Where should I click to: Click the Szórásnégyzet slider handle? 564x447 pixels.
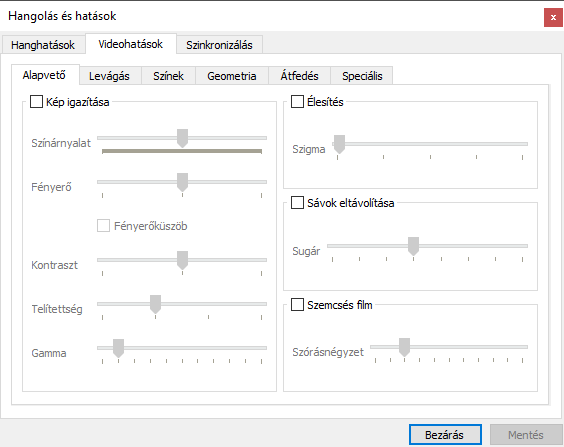tap(404, 347)
